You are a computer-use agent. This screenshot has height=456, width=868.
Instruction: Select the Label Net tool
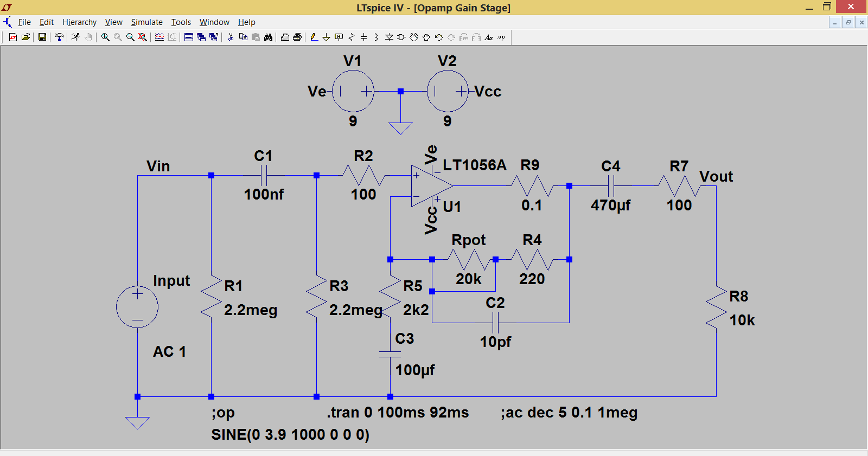point(339,37)
